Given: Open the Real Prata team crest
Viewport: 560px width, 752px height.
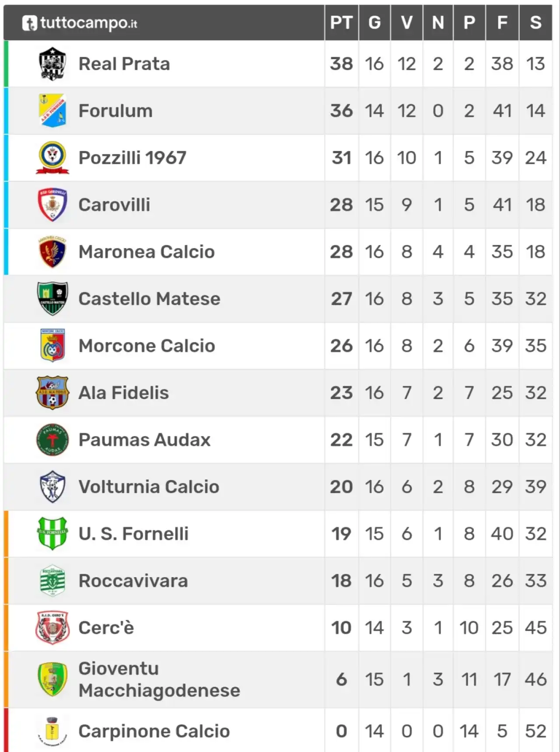Looking at the screenshot, I should [52, 64].
